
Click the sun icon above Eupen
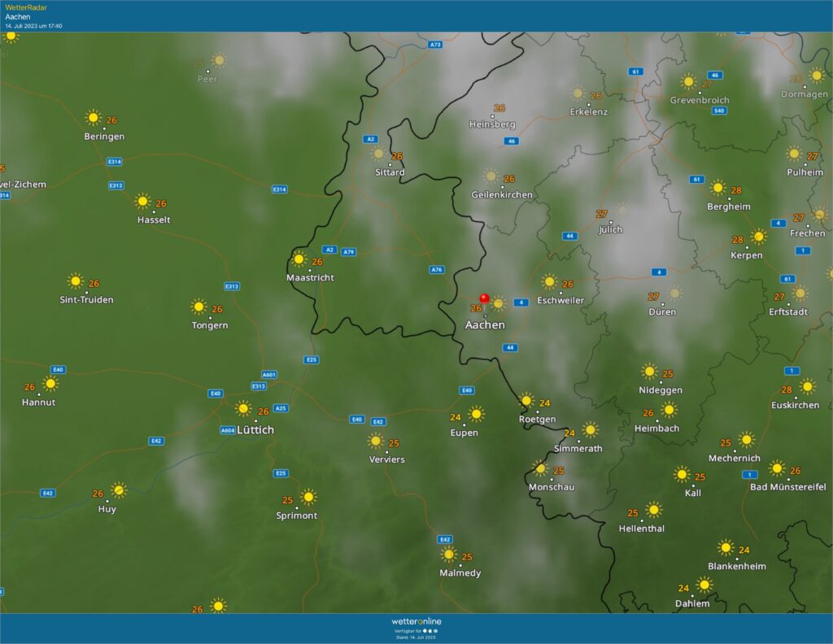[x=476, y=414]
